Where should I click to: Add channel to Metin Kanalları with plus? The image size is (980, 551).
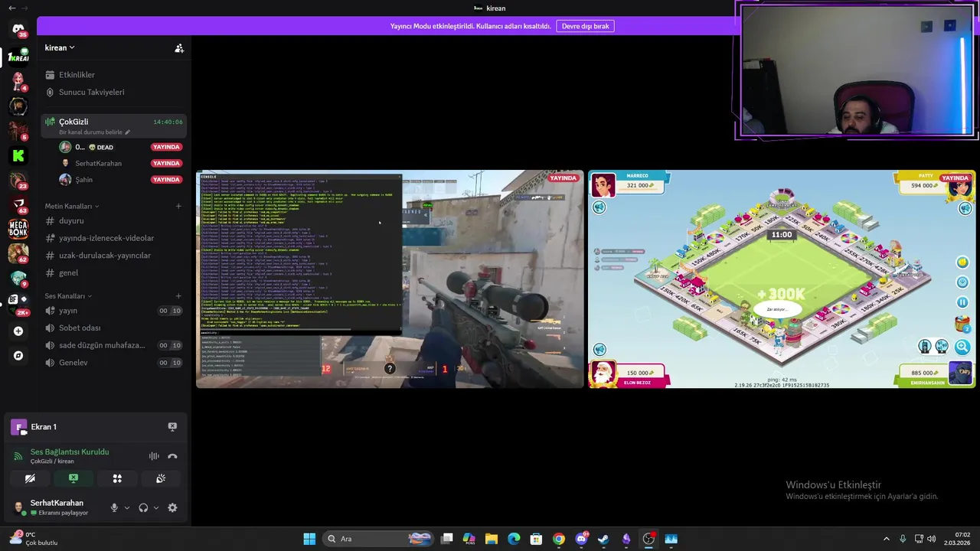tap(178, 206)
